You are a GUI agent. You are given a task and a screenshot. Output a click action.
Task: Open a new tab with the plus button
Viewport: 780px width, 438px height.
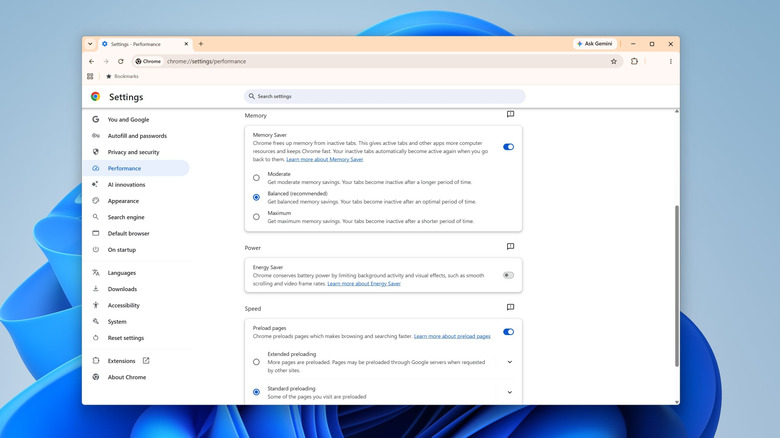201,44
